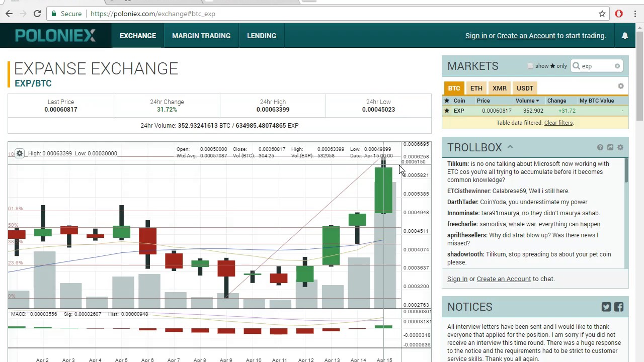This screenshot has height=362, width=644.
Task: Open the browser menu with three dots
Action: point(635,14)
